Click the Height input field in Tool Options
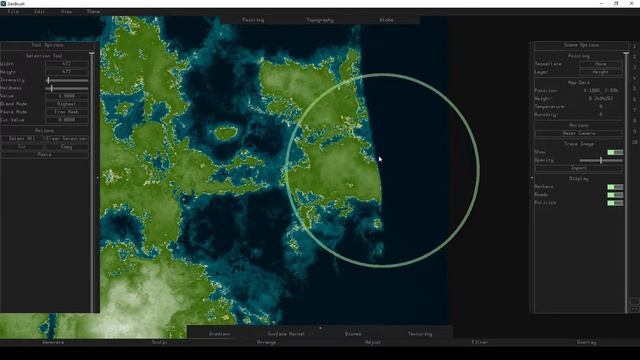 (67, 72)
